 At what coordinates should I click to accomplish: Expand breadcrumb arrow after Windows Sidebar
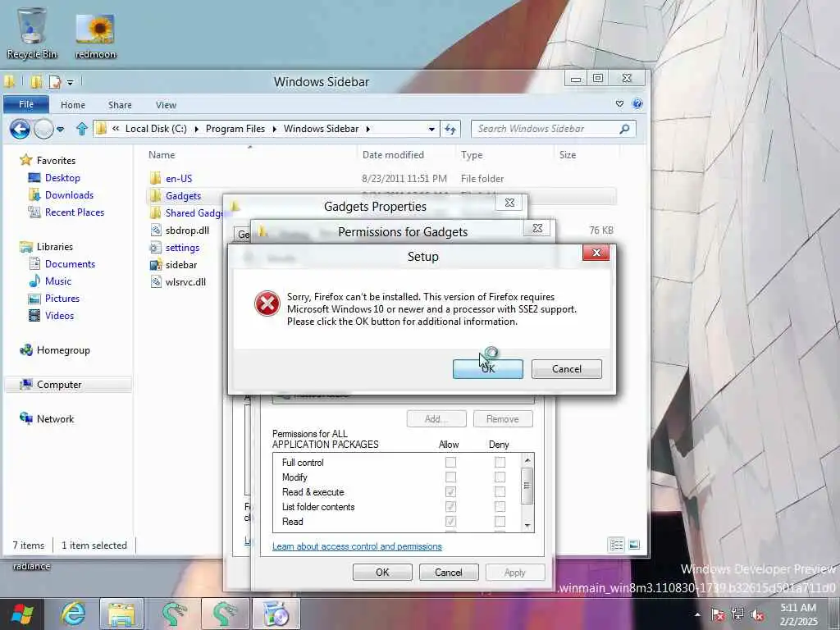click(368, 129)
